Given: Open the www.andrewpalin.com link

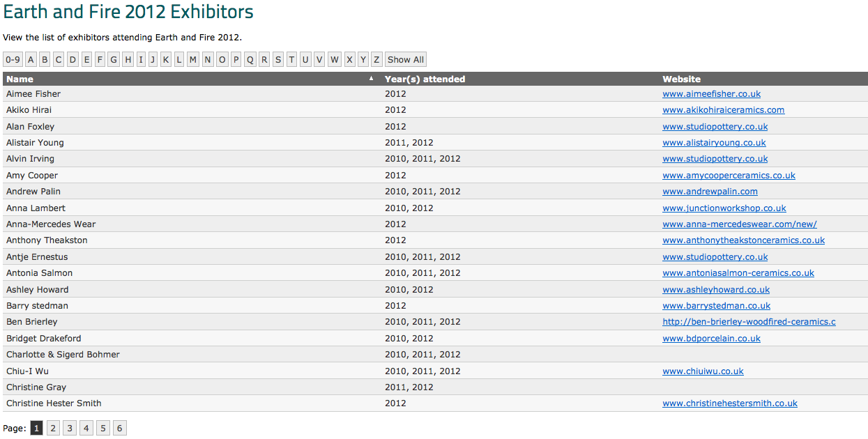Looking at the screenshot, I should point(710,192).
